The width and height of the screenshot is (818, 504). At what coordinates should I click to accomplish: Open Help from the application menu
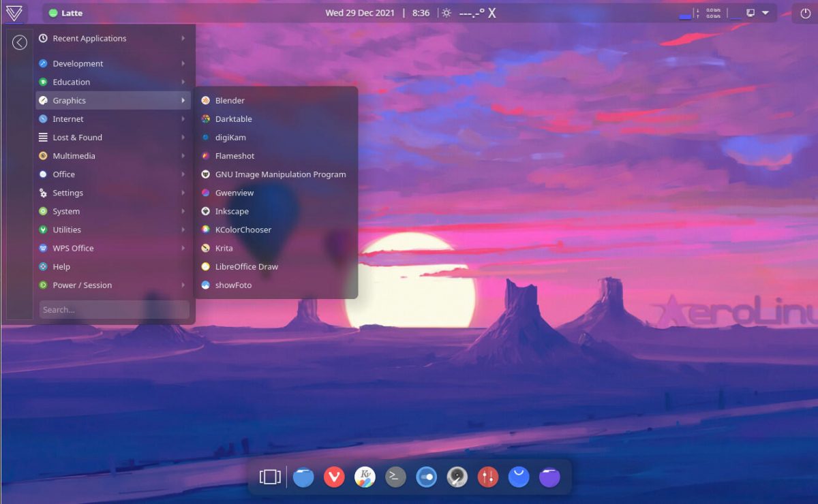point(61,266)
